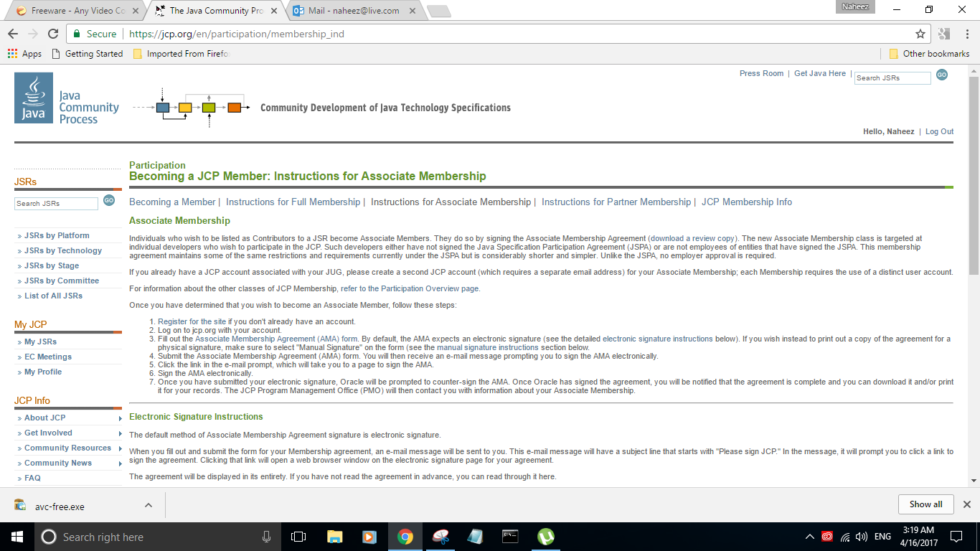The height and width of the screenshot is (551, 980).
Task: Click the Get Java Here link
Action: pos(820,73)
